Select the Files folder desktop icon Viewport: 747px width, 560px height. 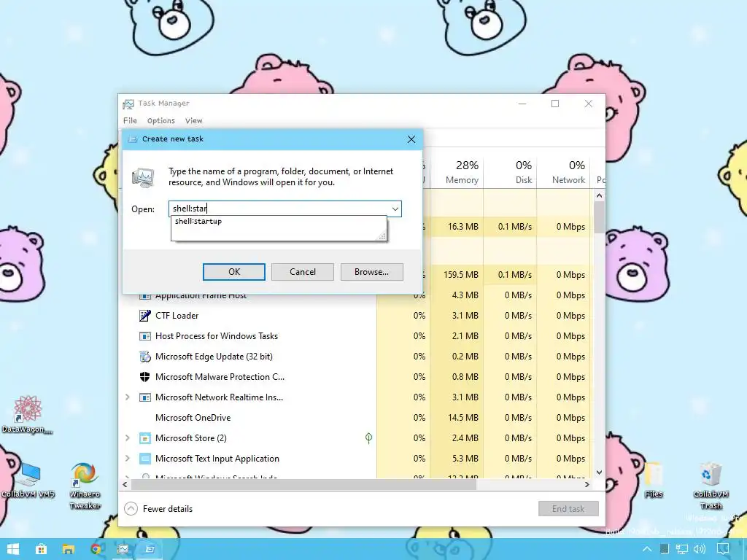[654, 480]
